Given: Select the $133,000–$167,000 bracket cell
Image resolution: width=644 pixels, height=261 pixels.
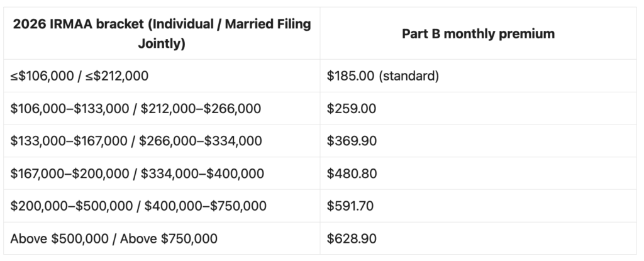Looking at the screenshot, I should point(162,141).
